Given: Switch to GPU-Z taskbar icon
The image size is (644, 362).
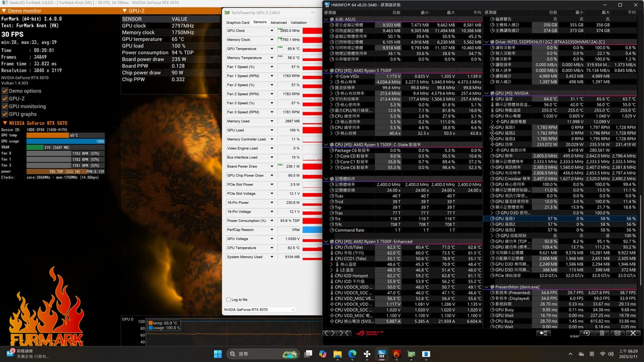Looking at the screenshot, I should [411, 354].
